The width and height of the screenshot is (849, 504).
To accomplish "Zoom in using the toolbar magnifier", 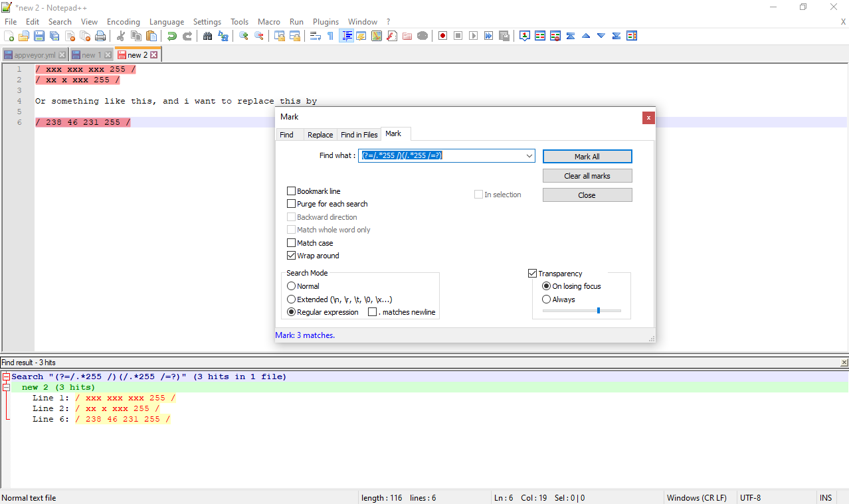I will tap(244, 36).
